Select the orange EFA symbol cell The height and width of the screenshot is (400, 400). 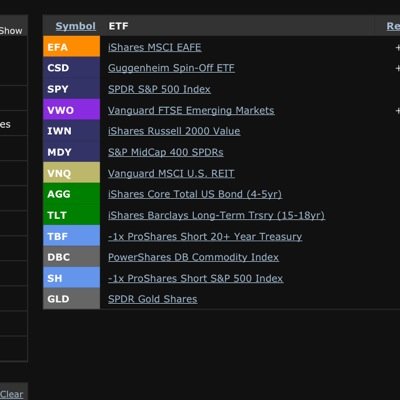pyautogui.click(x=71, y=47)
